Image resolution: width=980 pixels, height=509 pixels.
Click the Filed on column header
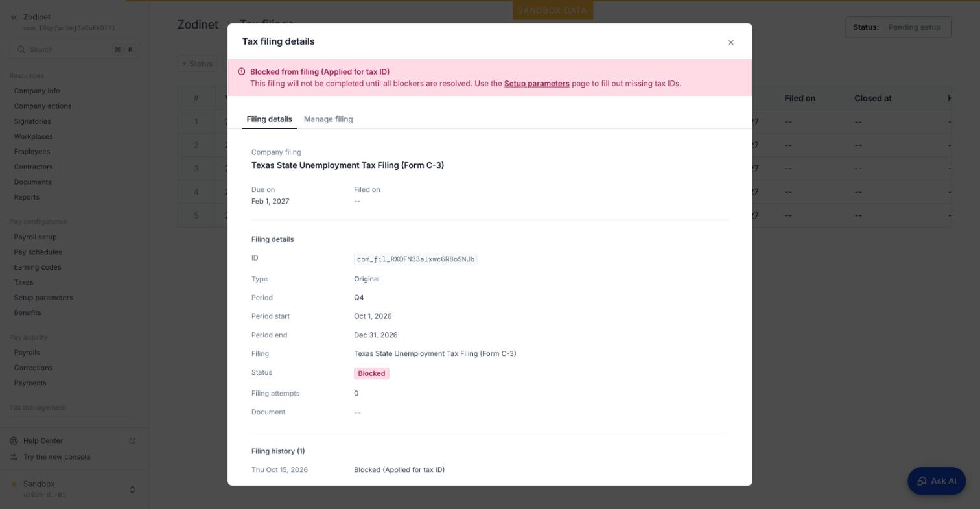[x=800, y=99]
